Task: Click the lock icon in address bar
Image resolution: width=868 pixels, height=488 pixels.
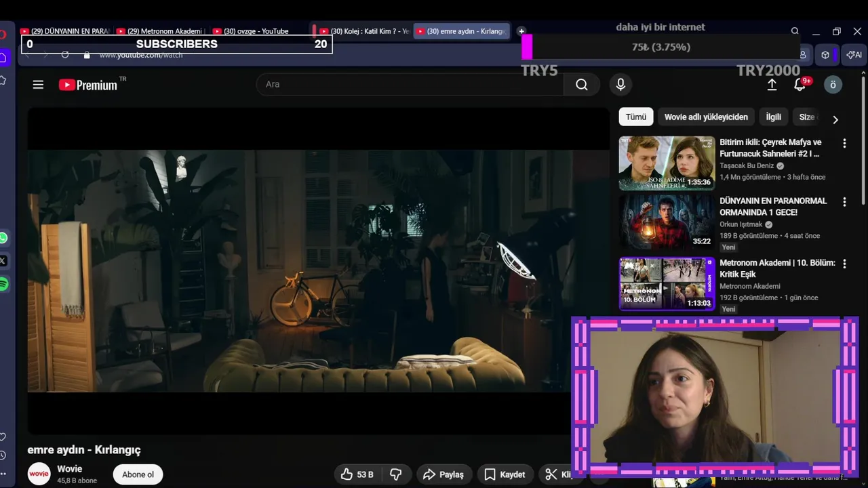Action: pos(87,55)
